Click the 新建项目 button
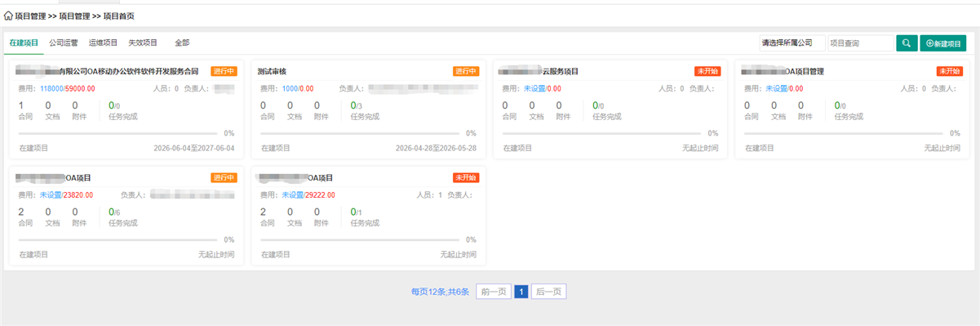 pyautogui.click(x=943, y=43)
